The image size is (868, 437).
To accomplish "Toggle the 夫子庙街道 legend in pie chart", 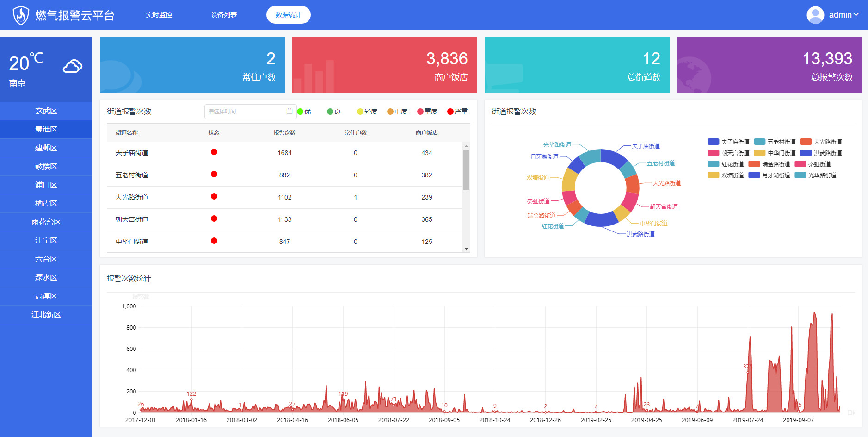I will 728,142.
